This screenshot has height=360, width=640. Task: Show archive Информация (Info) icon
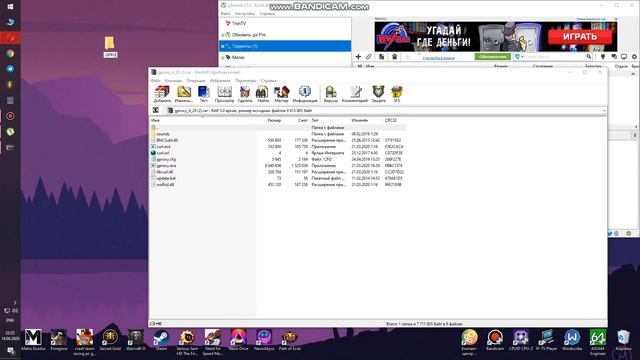tap(304, 94)
